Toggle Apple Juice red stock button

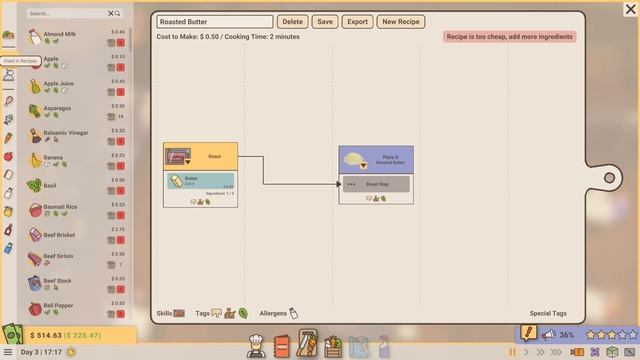(120, 92)
